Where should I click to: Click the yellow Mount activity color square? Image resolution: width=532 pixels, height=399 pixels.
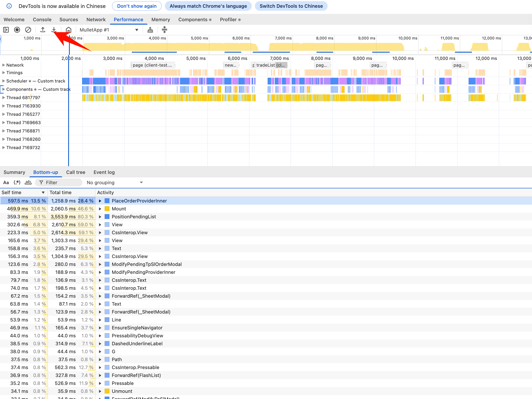click(x=107, y=209)
